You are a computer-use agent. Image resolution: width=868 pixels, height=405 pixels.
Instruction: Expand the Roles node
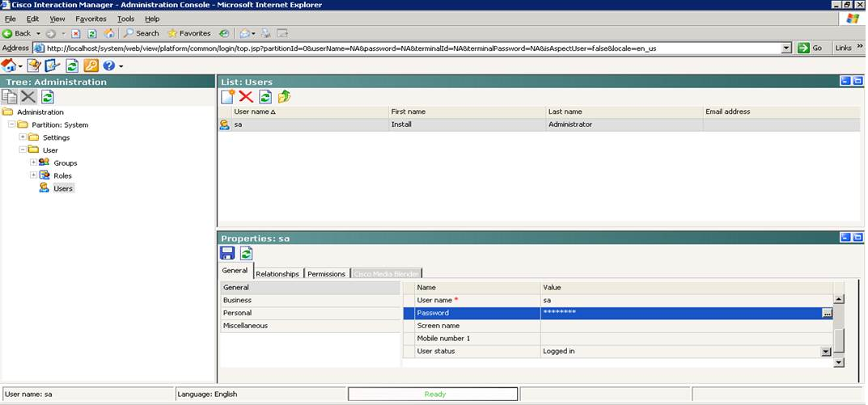tap(33, 175)
